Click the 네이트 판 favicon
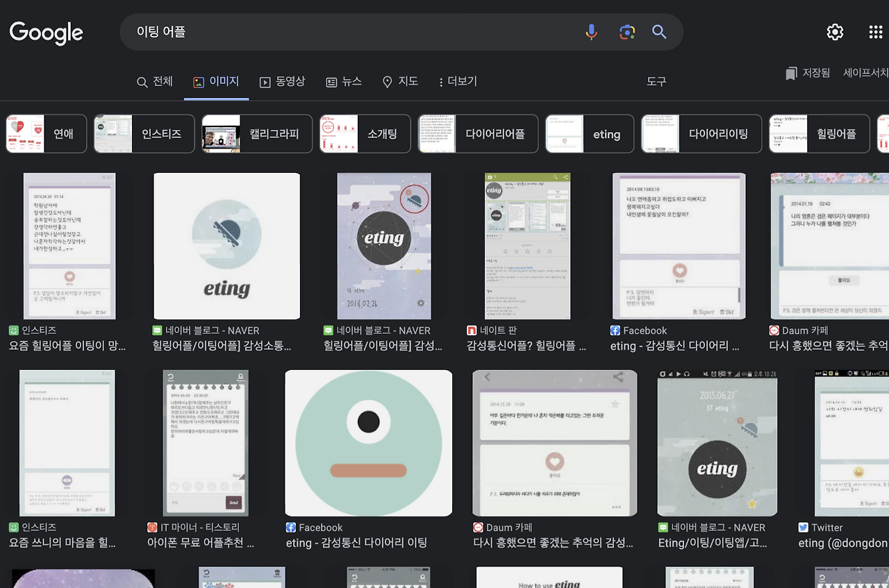Image resolution: width=889 pixels, height=588 pixels. [472, 330]
